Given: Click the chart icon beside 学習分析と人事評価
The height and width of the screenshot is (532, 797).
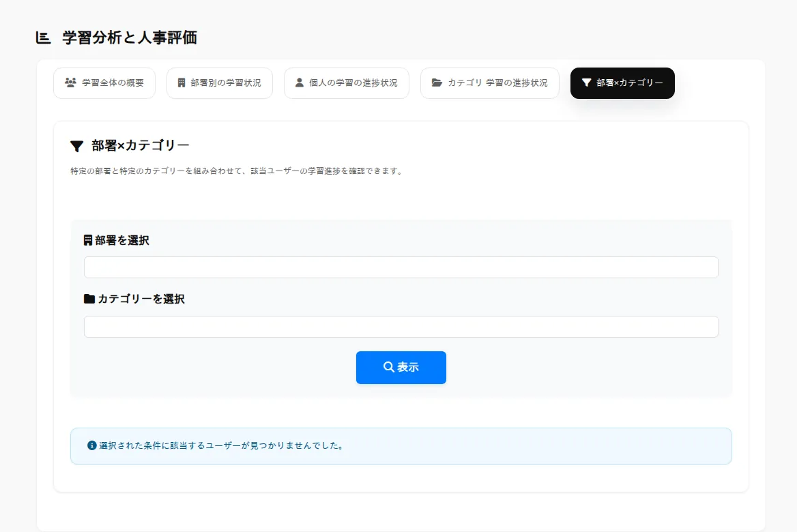Looking at the screenshot, I should point(43,38).
